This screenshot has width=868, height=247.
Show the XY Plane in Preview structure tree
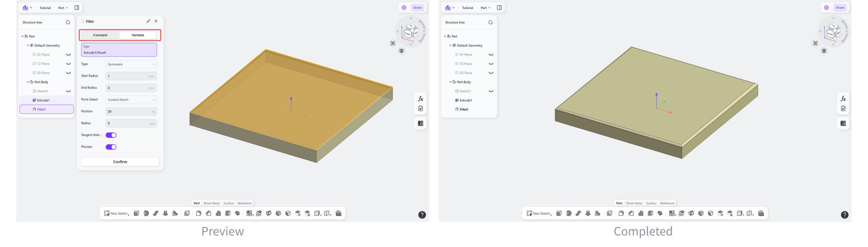click(x=68, y=55)
